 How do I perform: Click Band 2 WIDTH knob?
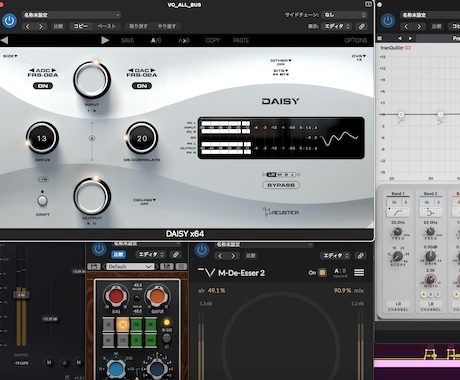click(430, 279)
